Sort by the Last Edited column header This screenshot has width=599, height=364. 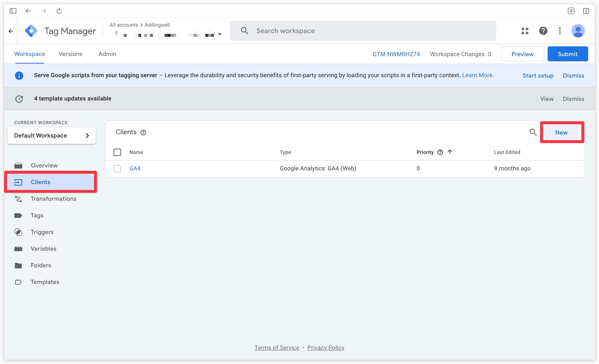[x=507, y=152]
